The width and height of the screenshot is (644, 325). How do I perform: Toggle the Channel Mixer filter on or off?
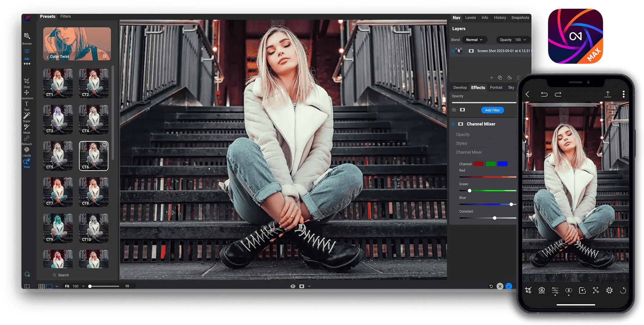(x=453, y=124)
